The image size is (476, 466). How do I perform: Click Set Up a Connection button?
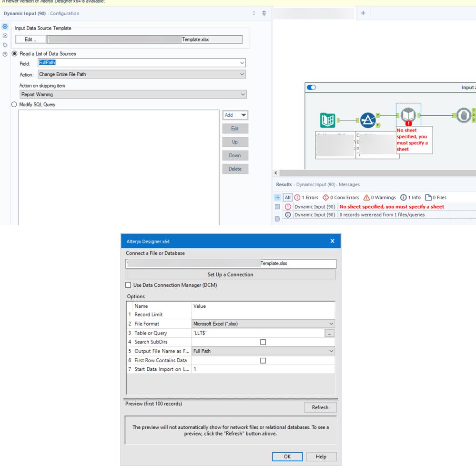[x=231, y=274]
